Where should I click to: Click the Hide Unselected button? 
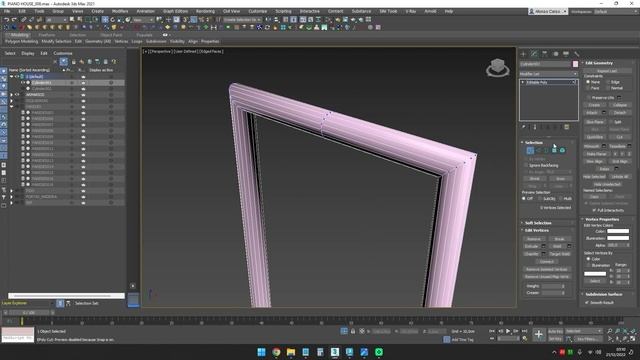[x=607, y=184]
